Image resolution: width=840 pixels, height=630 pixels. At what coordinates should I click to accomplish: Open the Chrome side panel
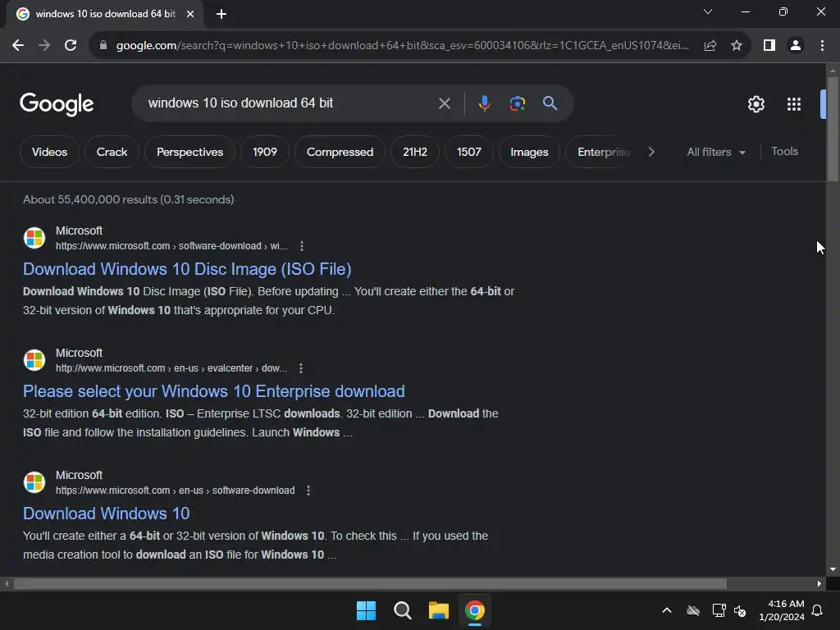tap(769, 46)
